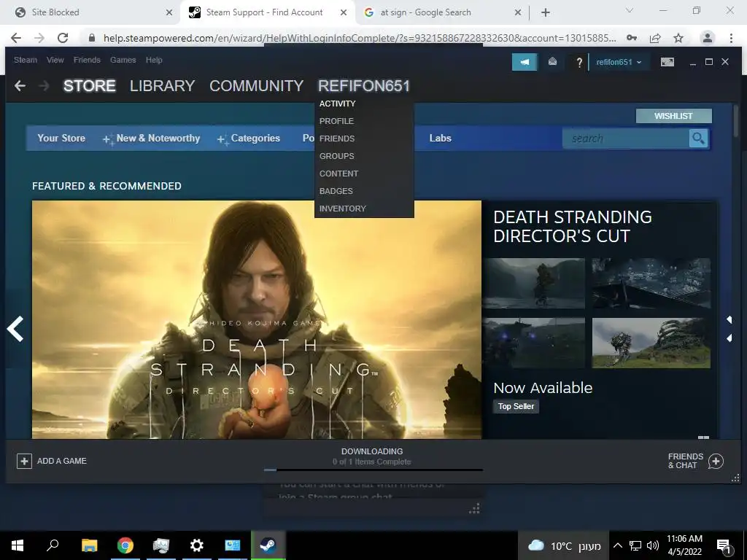The image size is (747, 560).
Task: Select ACTIVITY from the profile dropdown
Action: (x=337, y=104)
